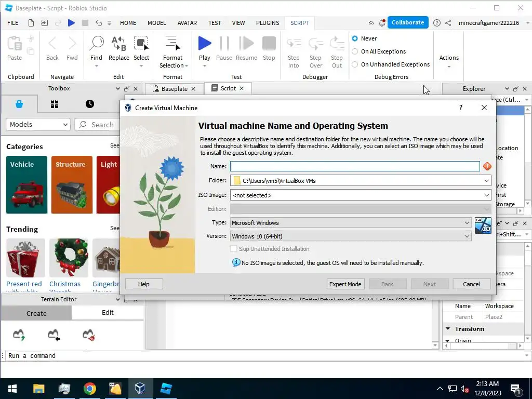Click Step Out debugger icon
Screen dimensions: 532x399
point(337,44)
